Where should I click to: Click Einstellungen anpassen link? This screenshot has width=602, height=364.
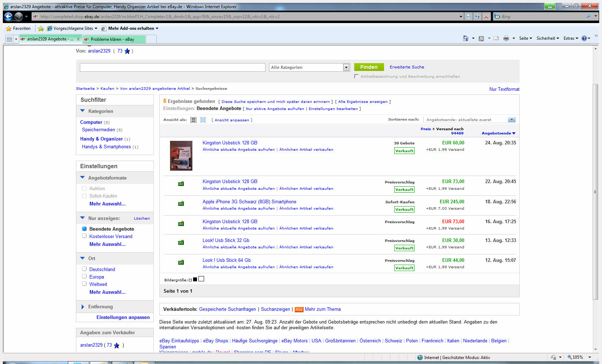(123, 317)
